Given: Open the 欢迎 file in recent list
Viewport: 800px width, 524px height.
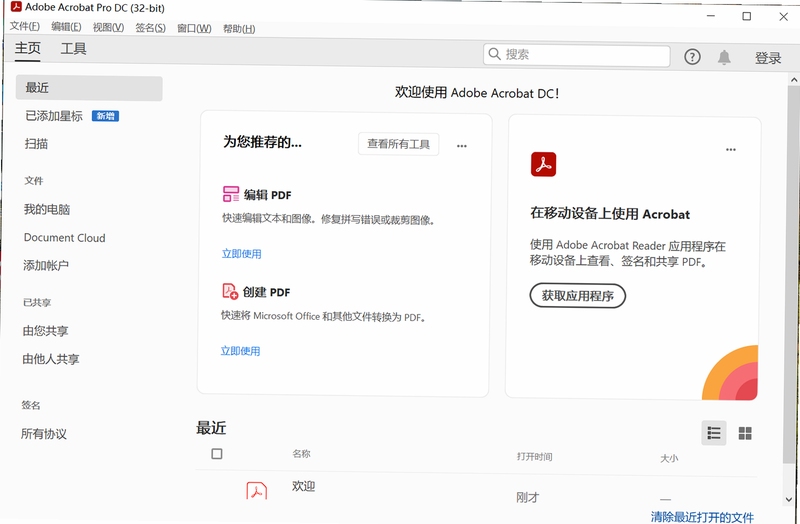Looking at the screenshot, I should coord(304,486).
